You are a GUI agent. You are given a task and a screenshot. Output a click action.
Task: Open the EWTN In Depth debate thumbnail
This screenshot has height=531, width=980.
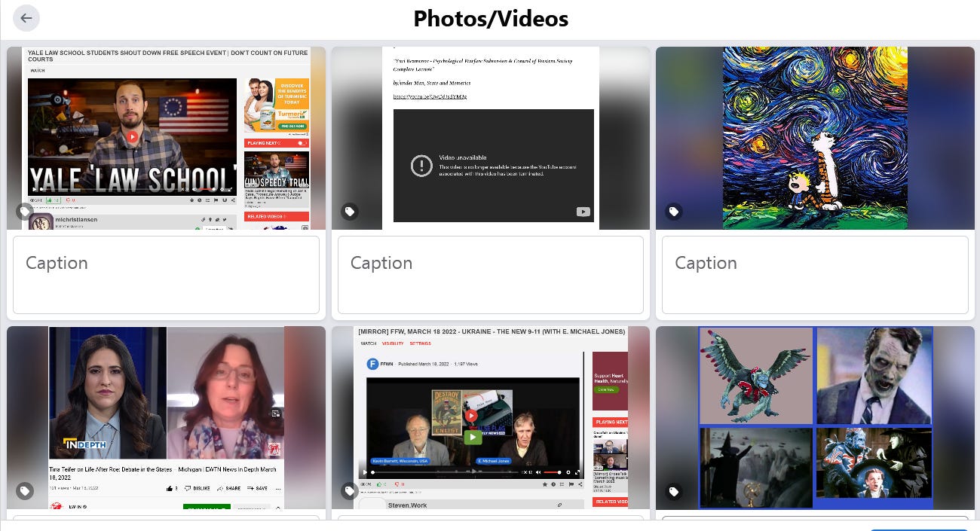tap(166, 418)
